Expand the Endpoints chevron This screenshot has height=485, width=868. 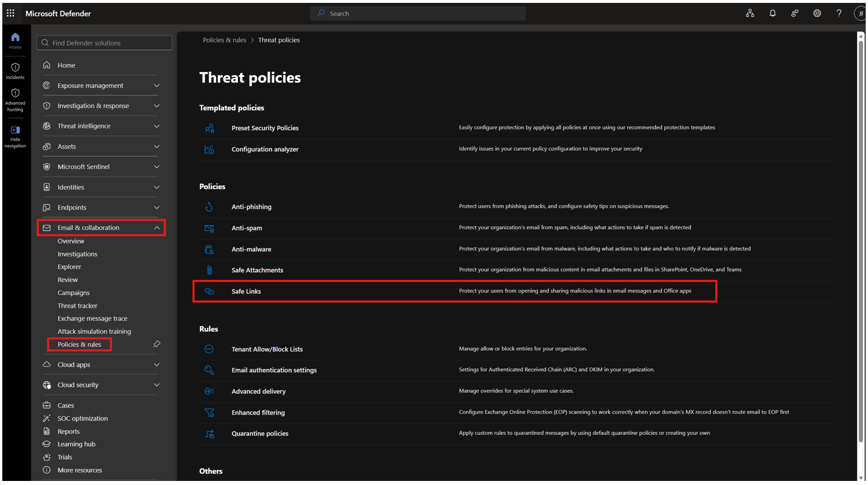[157, 207]
